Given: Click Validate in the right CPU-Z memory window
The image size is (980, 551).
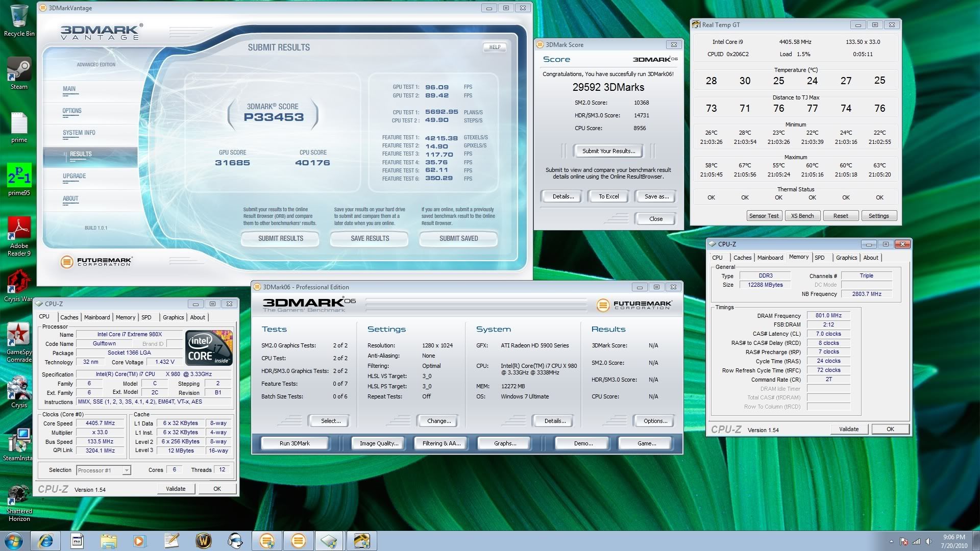Looking at the screenshot, I should coord(849,429).
